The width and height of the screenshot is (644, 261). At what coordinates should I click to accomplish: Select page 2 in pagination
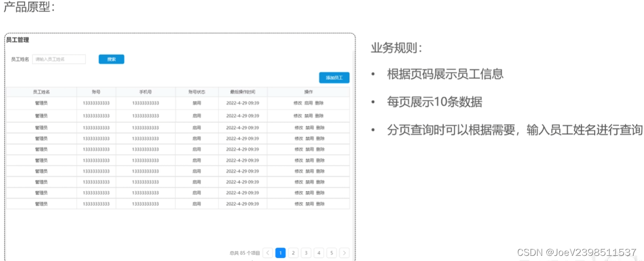coord(293,253)
